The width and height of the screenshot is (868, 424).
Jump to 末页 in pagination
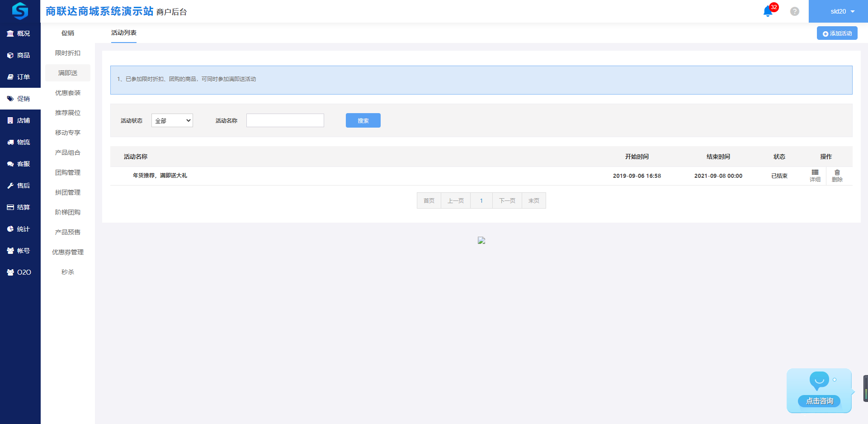[533, 200]
